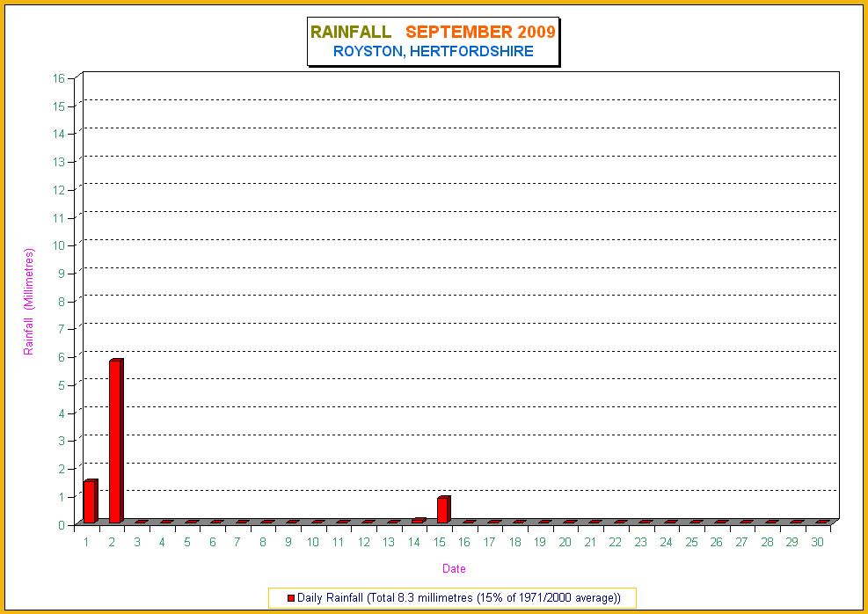Click the x-axis date label 30
The image size is (868, 614).
[x=818, y=543]
